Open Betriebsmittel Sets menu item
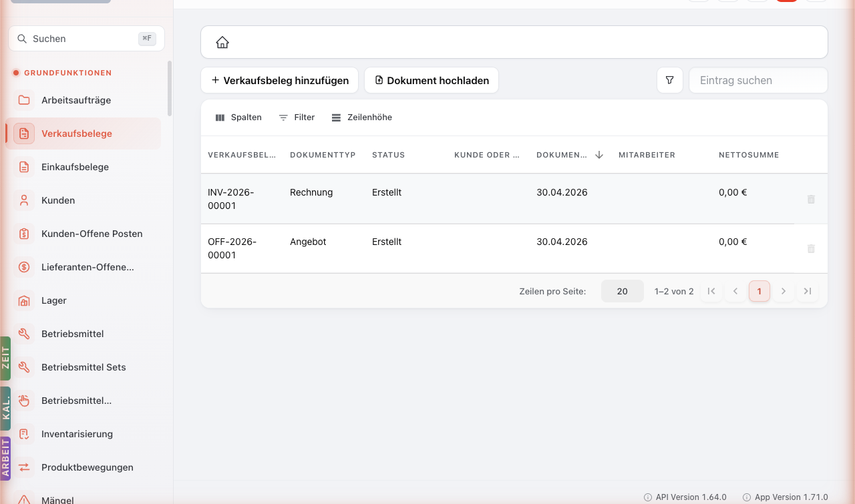Screen dimensions: 855x504 83,367
